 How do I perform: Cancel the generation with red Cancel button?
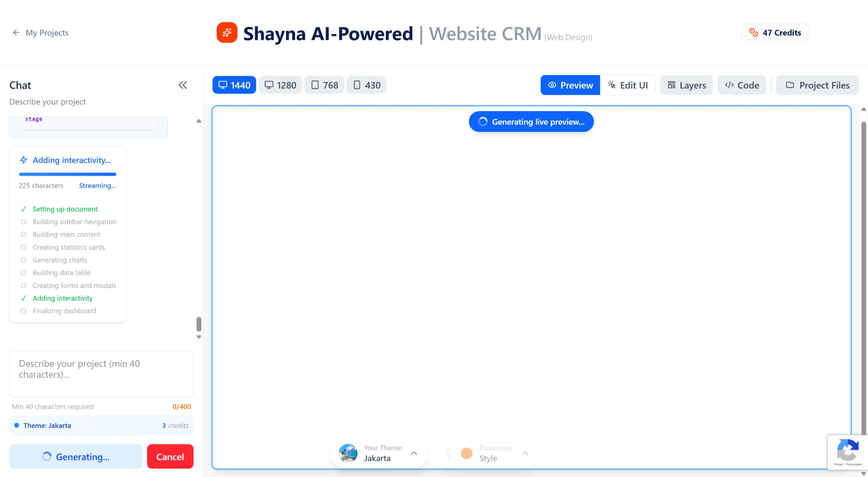(170, 457)
